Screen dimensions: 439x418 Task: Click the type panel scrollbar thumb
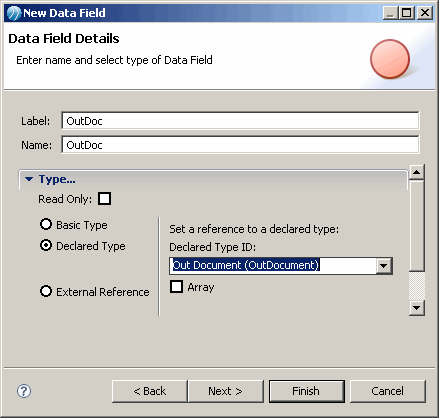[x=416, y=225]
